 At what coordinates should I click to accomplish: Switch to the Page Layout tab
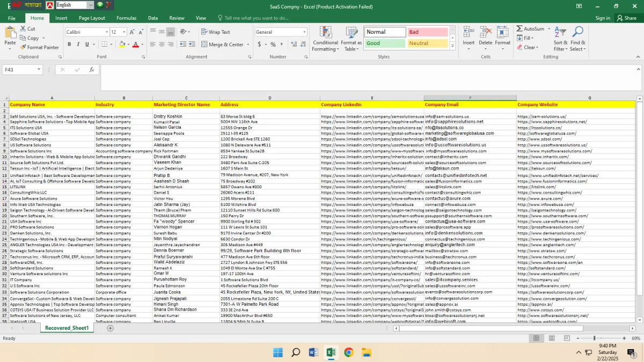click(92, 18)
